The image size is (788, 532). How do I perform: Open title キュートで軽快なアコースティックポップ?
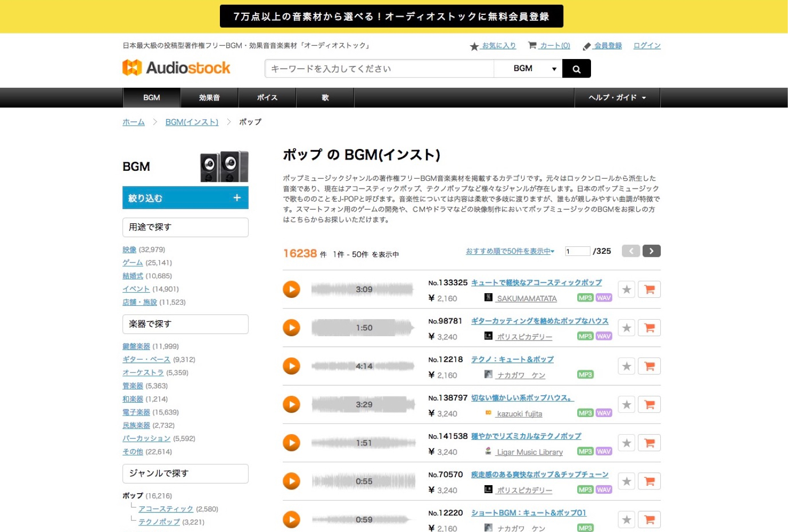click(537, 282)
